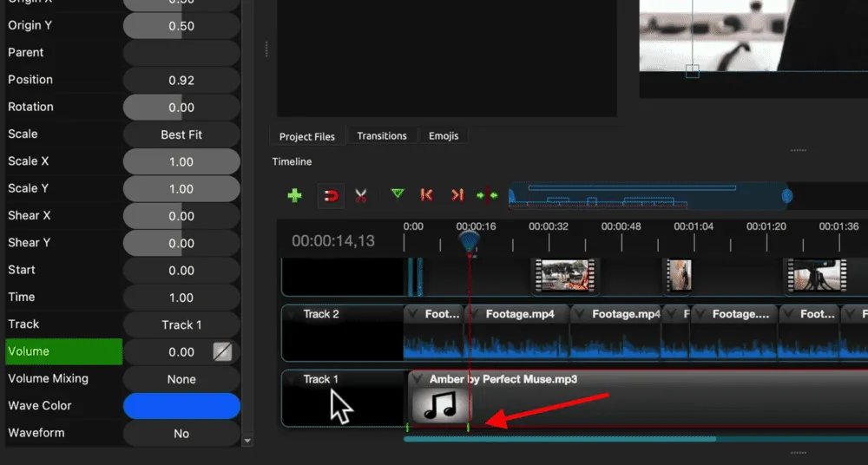The image size is (868, 465).
Task: Click the blue Wave Color swatch
Action: click(181, 406)
